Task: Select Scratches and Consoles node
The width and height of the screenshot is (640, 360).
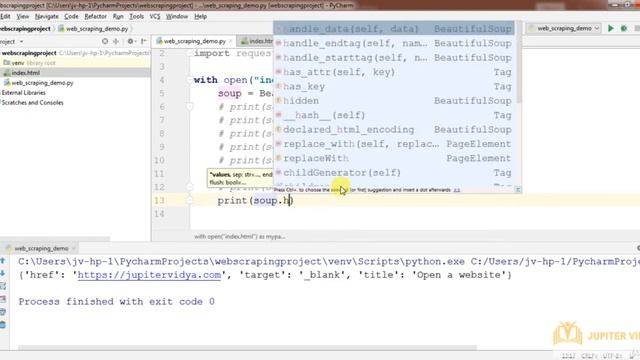Action: (x=33, y=102)
